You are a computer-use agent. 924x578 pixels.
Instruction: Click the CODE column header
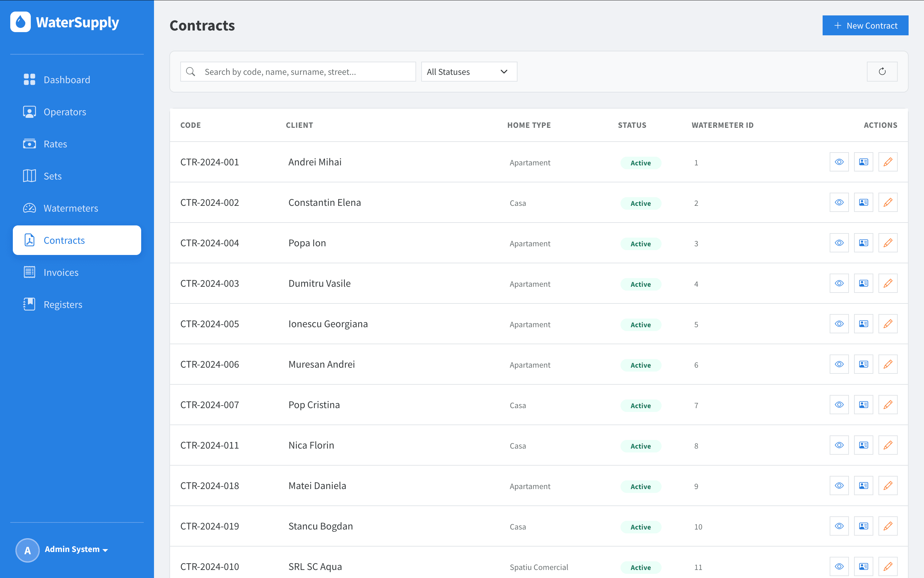191,125
